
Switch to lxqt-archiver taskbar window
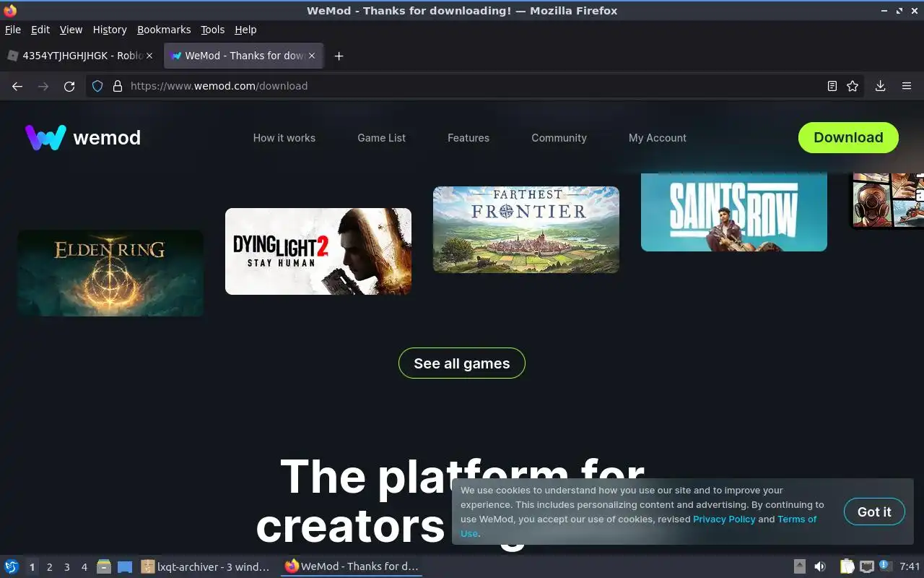[x=206, y=566]
